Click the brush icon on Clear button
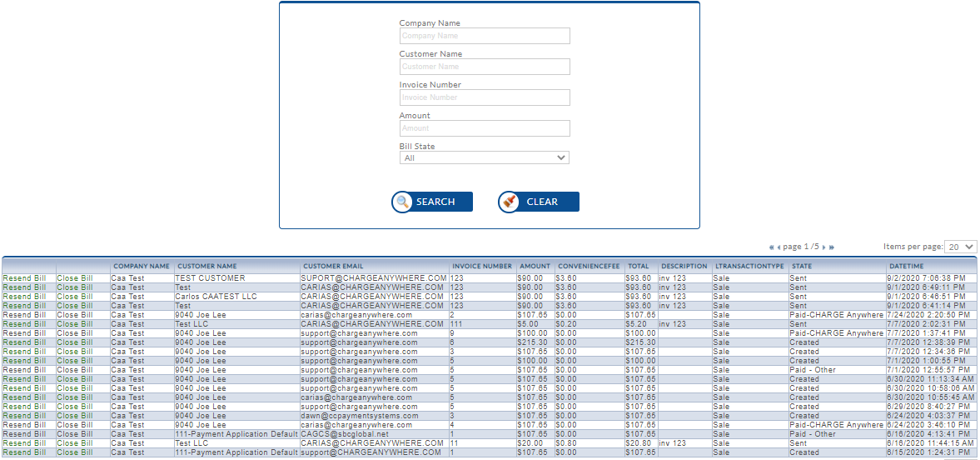Screen dimensions: 980x460 tap(510, 202)
